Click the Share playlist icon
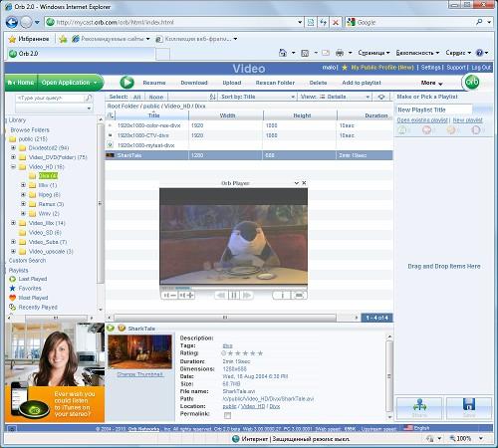This screenshot has height=448, width=498. (x=419, y=408)
